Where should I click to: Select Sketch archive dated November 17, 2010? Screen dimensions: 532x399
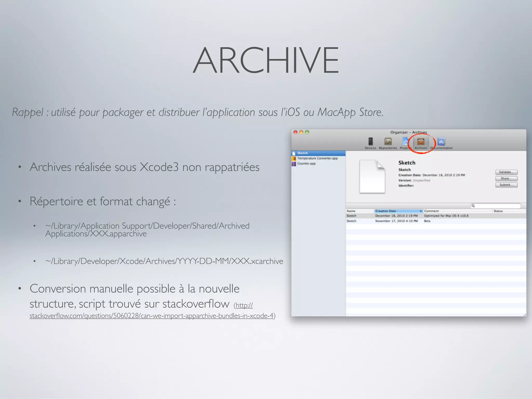pos(436,221)
